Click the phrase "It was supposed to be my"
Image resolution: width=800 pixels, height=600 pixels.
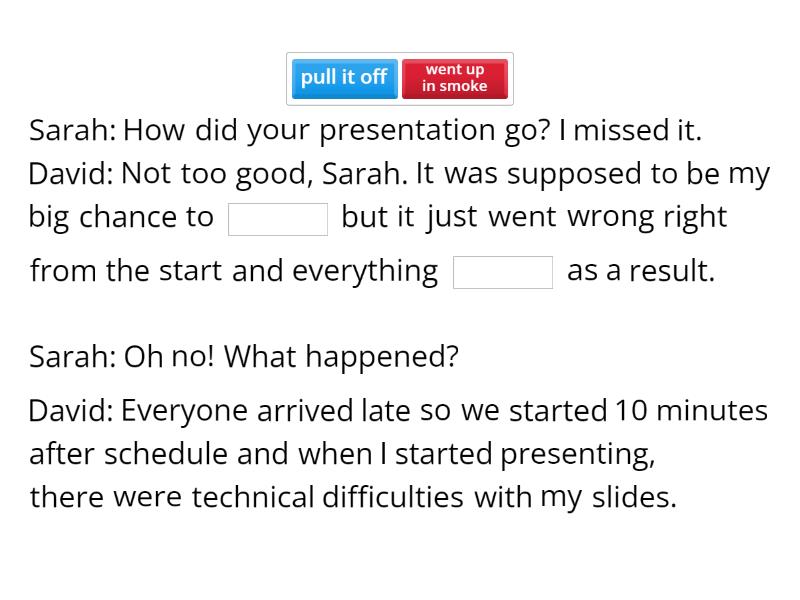click(593, 174)
